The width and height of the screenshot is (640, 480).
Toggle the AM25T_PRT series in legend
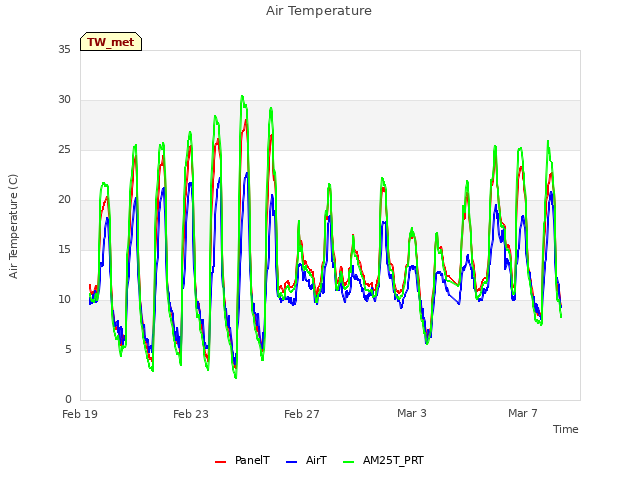[383, 460]
